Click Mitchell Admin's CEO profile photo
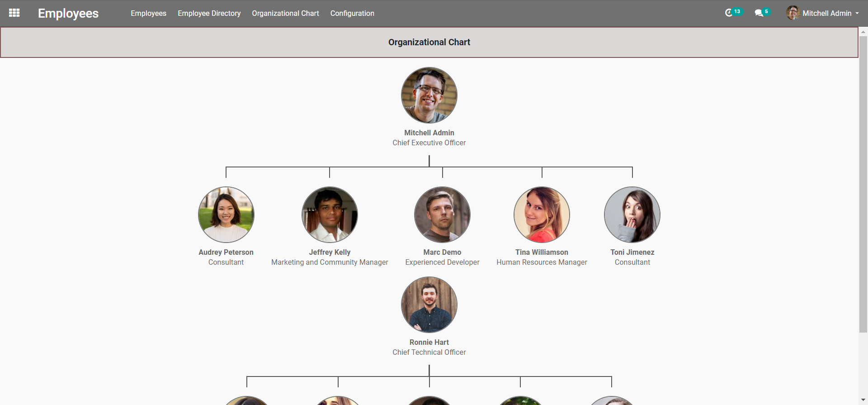This screenshot has height=405, width=868. pos(429,95)
